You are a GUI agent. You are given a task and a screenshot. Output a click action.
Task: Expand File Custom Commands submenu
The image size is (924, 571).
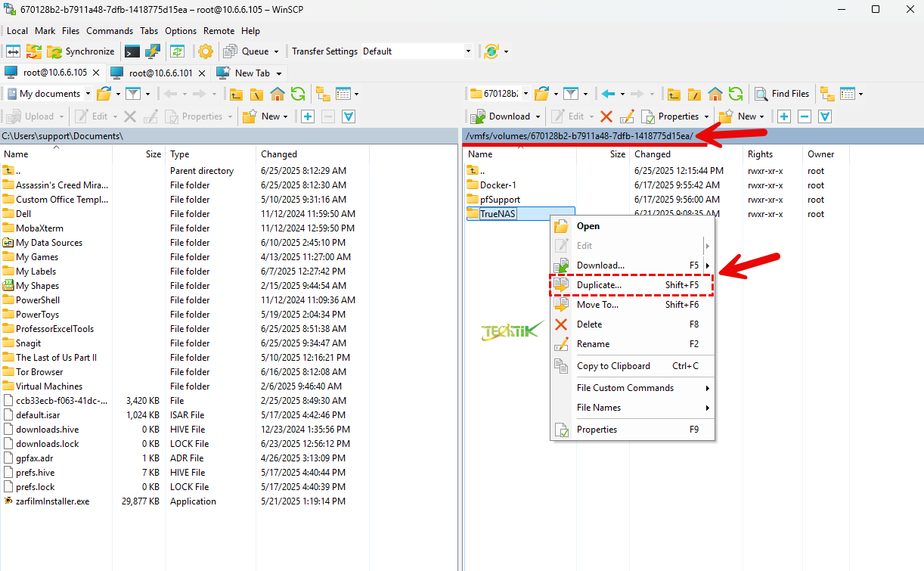click(x=632, y=388)
